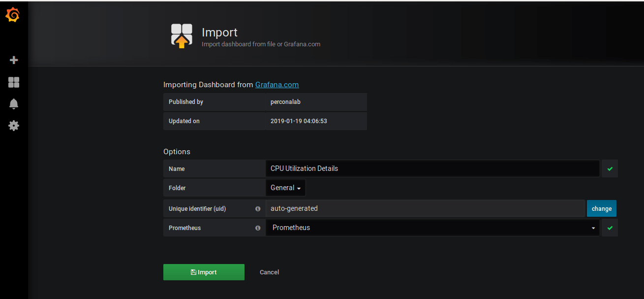Open the Dashboards grid icon in sidebar
Viewport: 644px width, 299px height.
[14, 82]
